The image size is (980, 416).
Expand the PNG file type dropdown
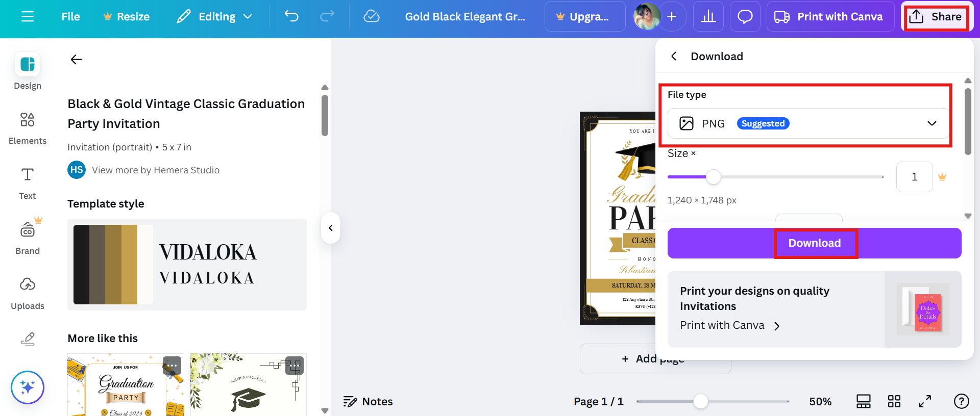pos(808,123)
